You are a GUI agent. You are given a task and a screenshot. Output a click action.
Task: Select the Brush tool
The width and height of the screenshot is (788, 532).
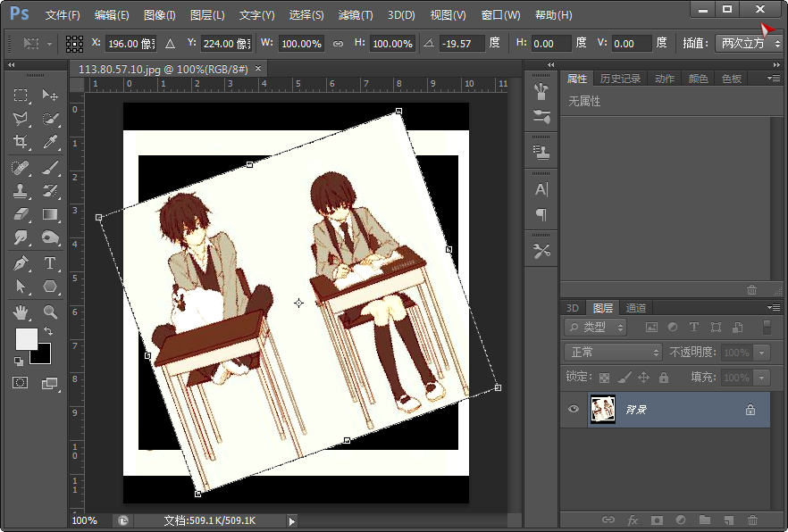(x=50, y=167)
